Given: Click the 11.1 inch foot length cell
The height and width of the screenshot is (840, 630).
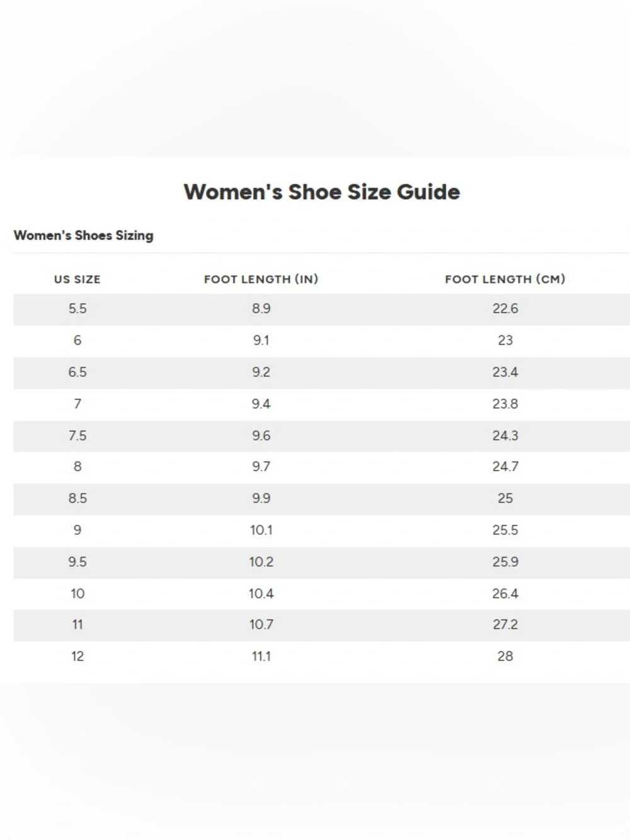Looking at the screenshot, I should point(261,656).
